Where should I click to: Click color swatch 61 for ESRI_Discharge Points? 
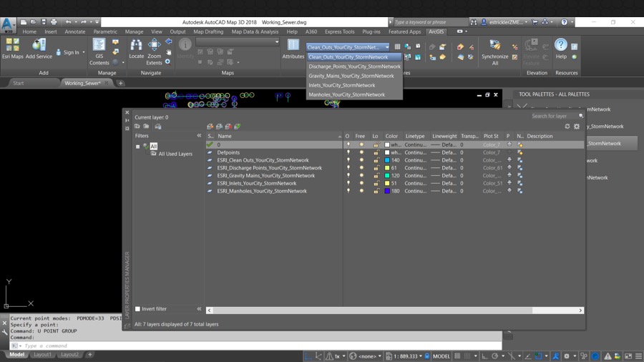pyautogui.click(x=387, y=168)
